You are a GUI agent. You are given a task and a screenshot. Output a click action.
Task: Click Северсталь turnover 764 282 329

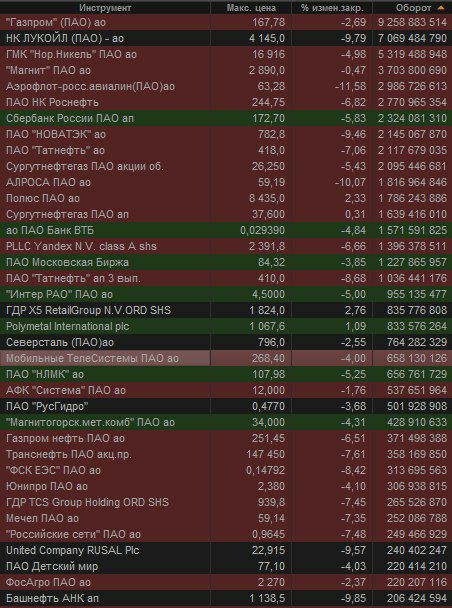tap(417, 342)
